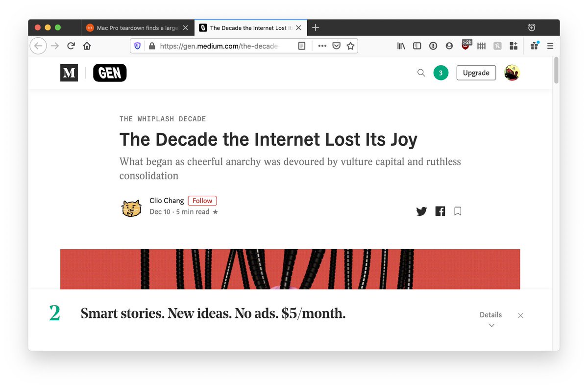Toggle Firefox Reader View for this article
Screen dimensions: 588x388
pos(302,46)
